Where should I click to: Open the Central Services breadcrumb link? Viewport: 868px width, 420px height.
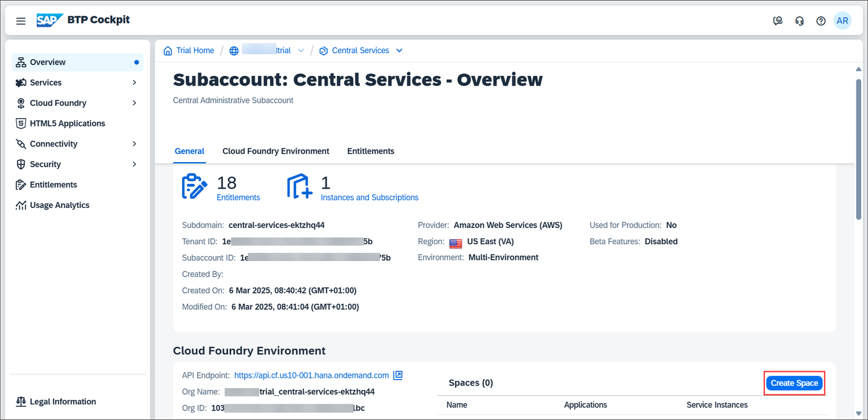click(360, 51)
